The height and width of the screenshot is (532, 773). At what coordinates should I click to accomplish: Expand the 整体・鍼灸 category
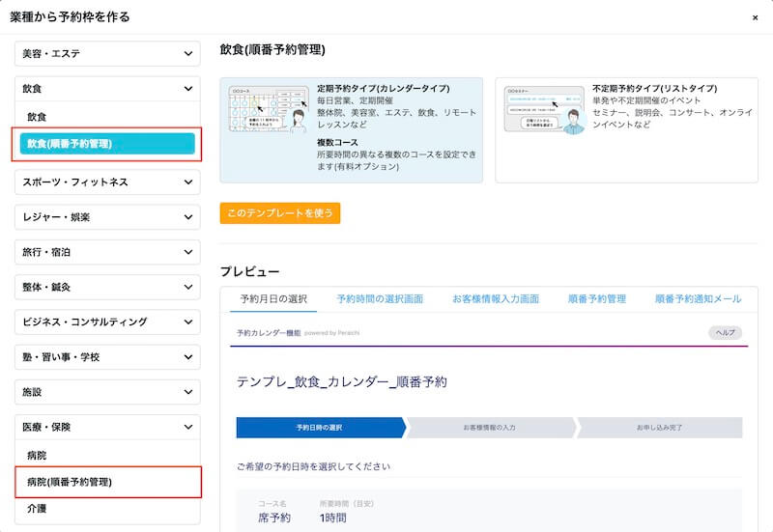(107, 287)
